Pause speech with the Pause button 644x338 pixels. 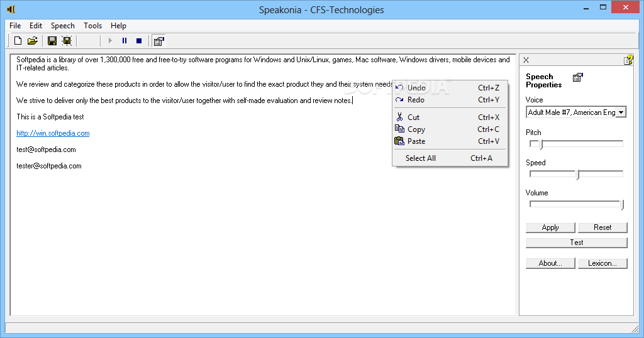click(x=125, y=41)
